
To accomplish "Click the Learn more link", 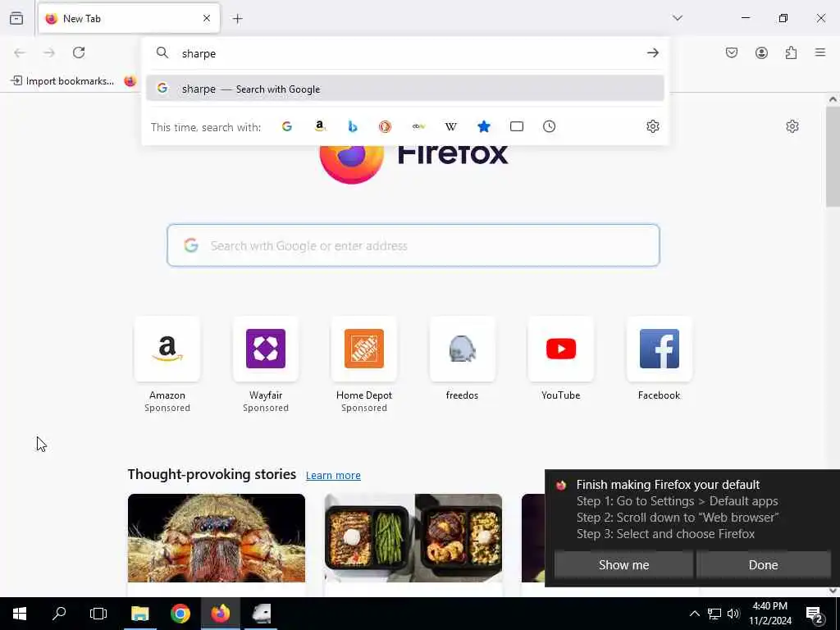I will [x=333, y=475].
